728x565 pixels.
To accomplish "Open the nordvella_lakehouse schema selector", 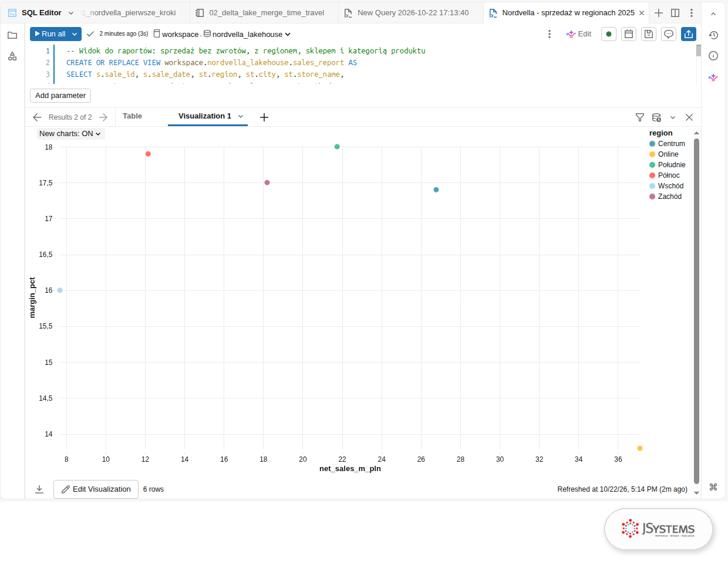I will point(247,34).
